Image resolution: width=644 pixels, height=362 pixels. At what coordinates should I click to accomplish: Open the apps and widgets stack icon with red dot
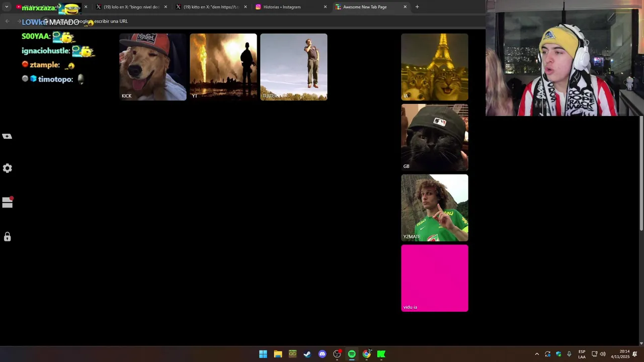coord(7,202)
